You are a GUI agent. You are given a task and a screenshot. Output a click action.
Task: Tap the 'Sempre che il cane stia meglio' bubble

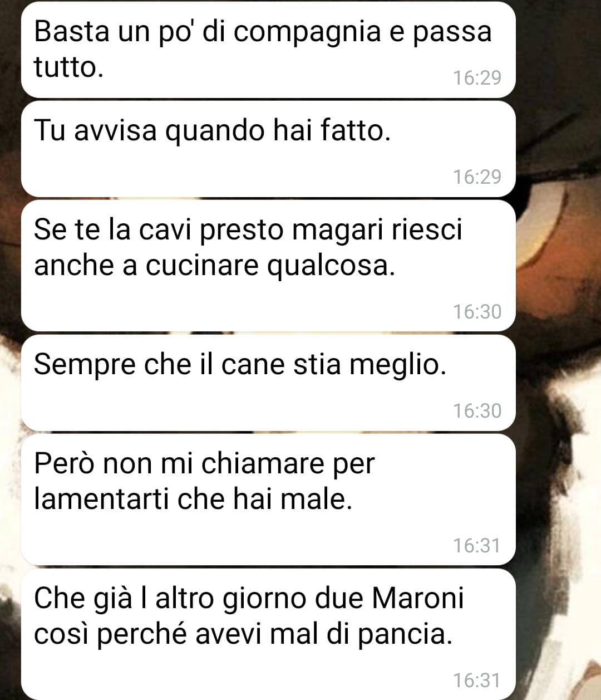[268, 383]
